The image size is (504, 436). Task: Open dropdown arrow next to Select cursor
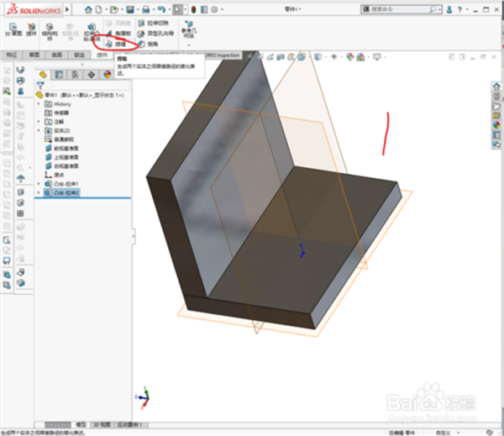185,9
